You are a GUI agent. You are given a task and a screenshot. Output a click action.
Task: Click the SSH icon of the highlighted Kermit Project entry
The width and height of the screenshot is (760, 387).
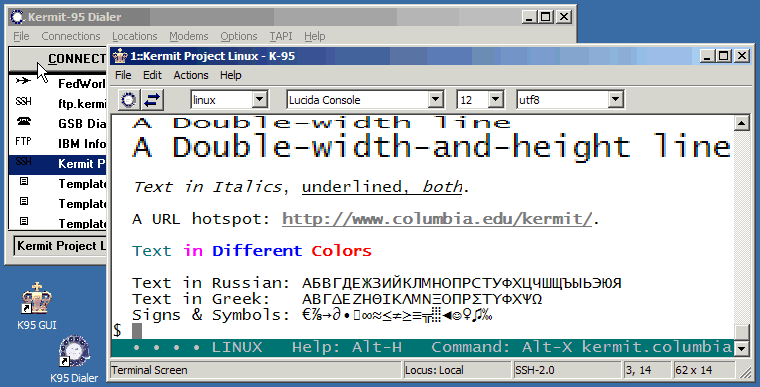click(23, 162)
